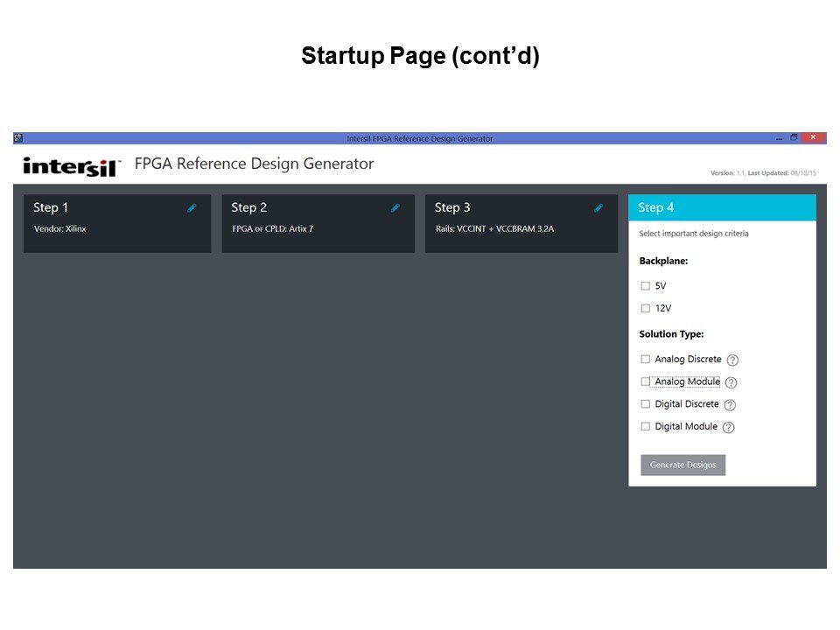Show help icon for Digital Module
Screen dimensions: 840x630
pyautogui.click(x=729, y=428)
